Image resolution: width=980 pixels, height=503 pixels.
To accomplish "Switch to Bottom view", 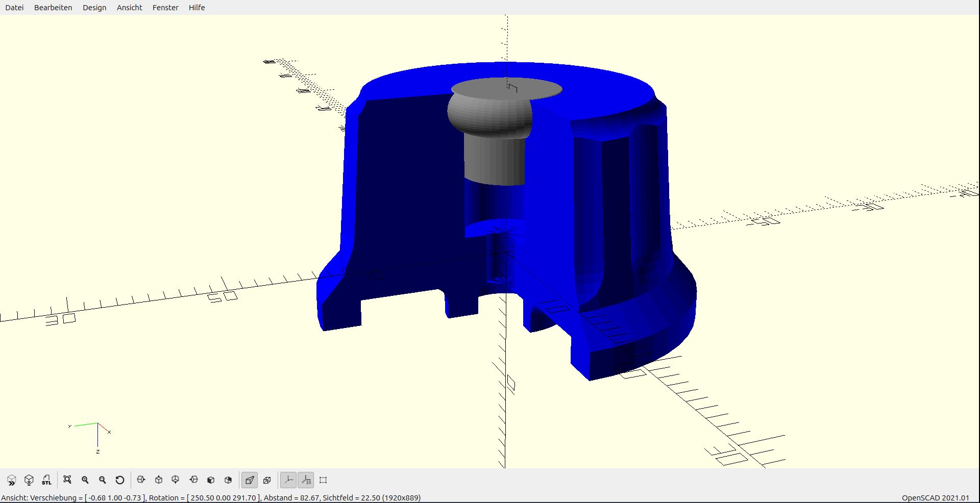I will pos(176,480).
